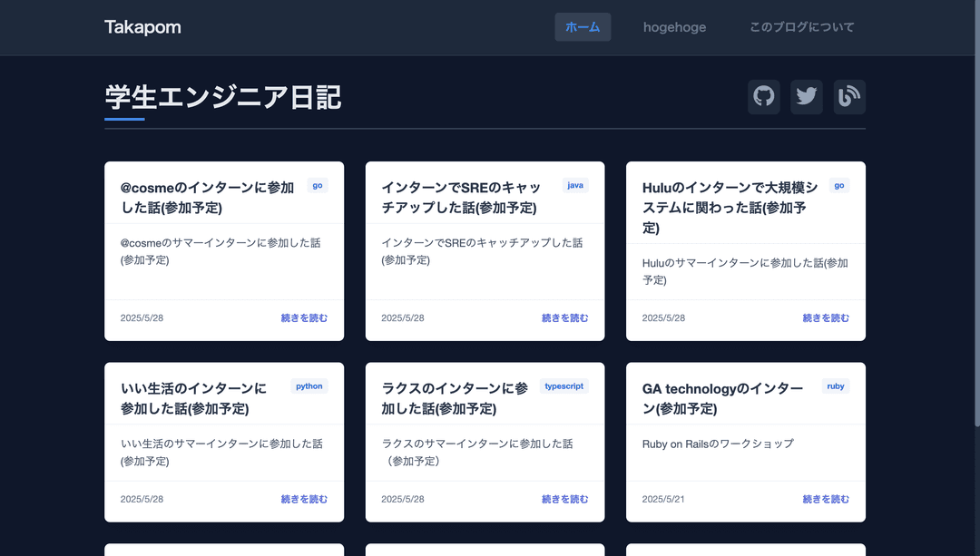Open the hogehoge navigation item
Image resolution: width=980 pixels, height=556 pixels.
click(x=674, y=27)
